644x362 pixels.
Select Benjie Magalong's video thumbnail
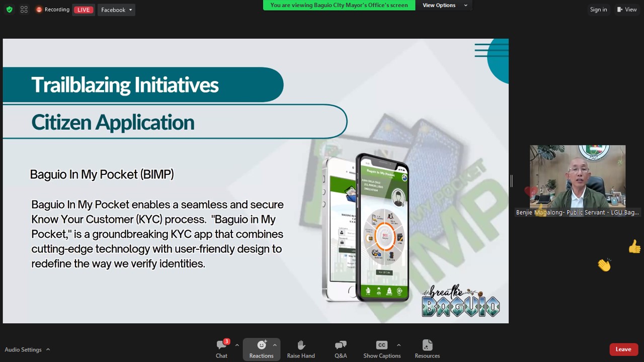point(577,177)
